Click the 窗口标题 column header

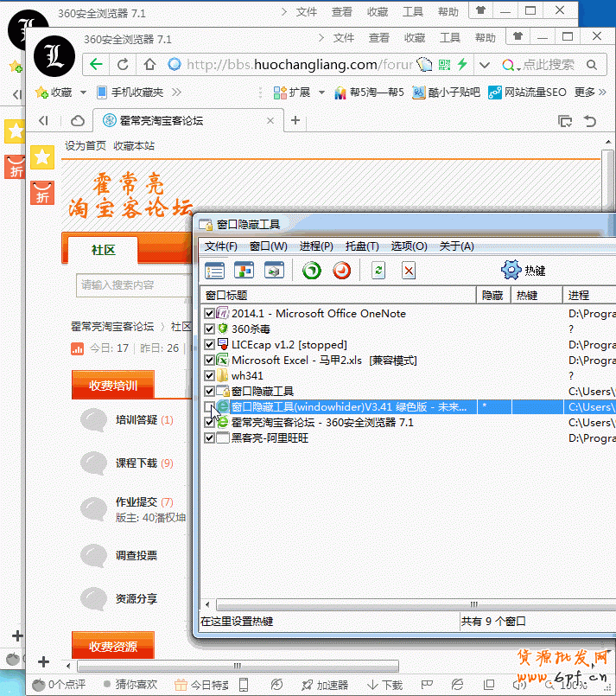pyautogui.click(x=339, y=295)
